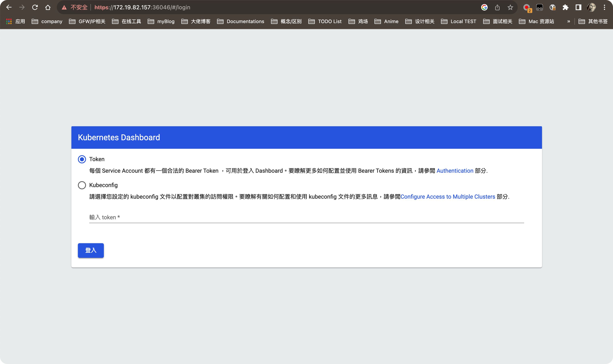Open Chrome's three-dot menu

click(x=604, y=7)
